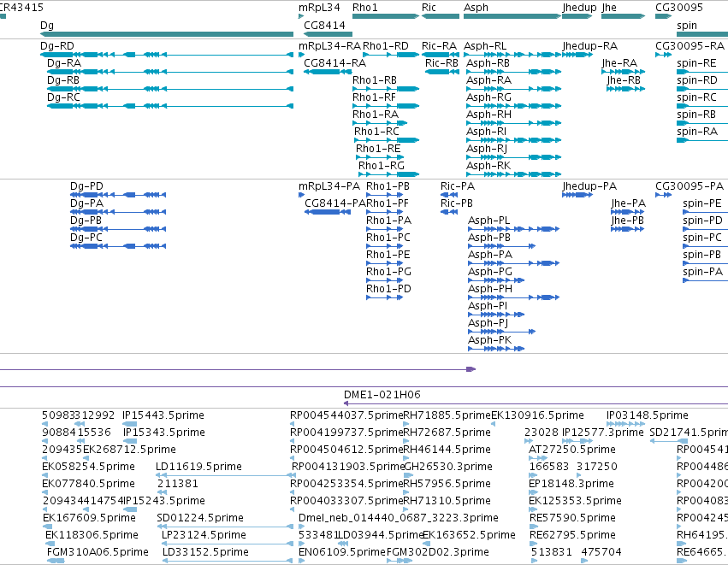Click Dmel_neb_014440_0687_3223.3prime feature
The height and width of the screenshot is (565, 728).
point(301,527)
